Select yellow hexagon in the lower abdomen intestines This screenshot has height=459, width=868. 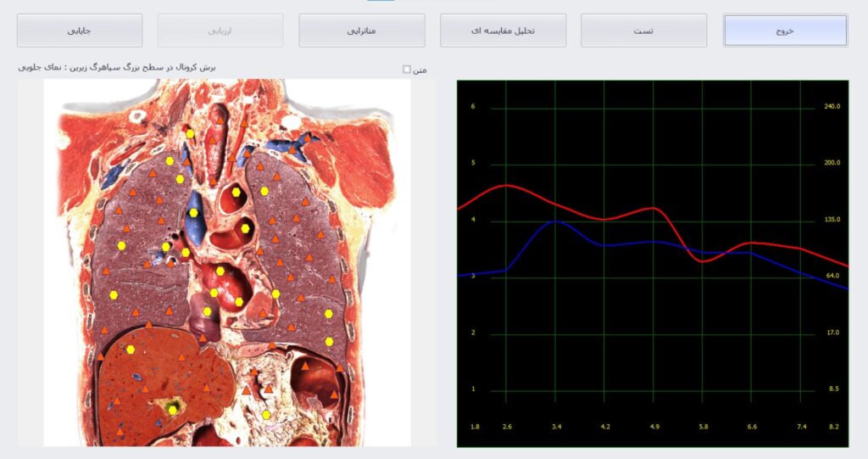point(266,415)
